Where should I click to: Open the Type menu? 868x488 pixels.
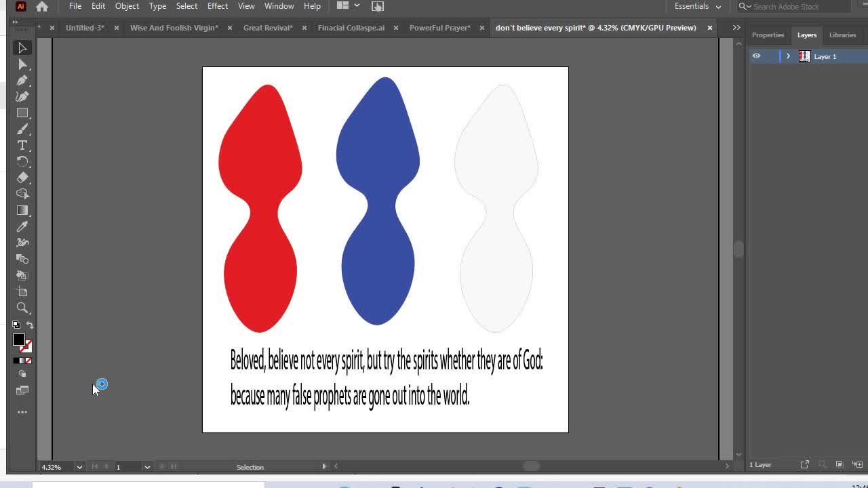[x=157, y=6]
